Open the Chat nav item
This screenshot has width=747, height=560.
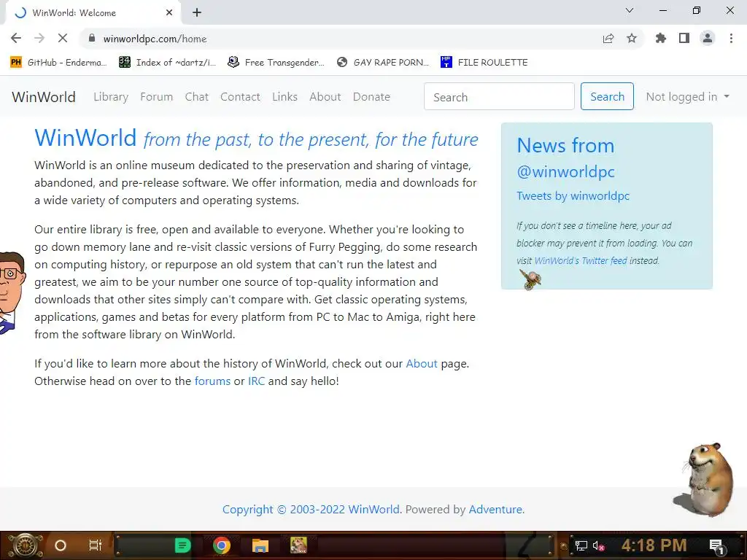pyautogui.click(x=197, y=97)
